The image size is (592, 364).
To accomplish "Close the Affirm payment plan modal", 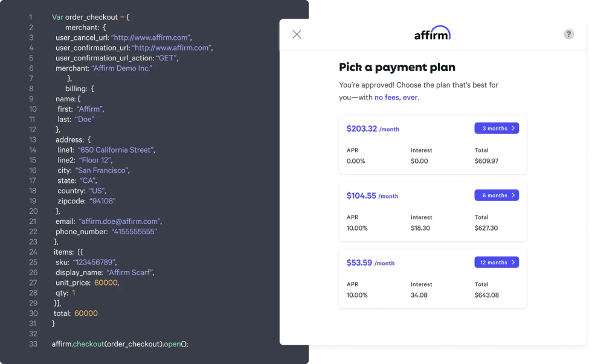I will [297, 34].
